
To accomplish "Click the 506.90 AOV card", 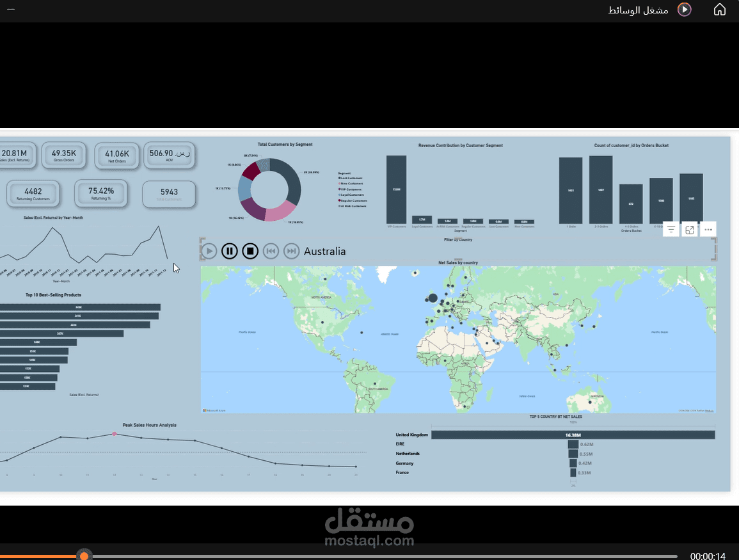I will pos(169,155).
